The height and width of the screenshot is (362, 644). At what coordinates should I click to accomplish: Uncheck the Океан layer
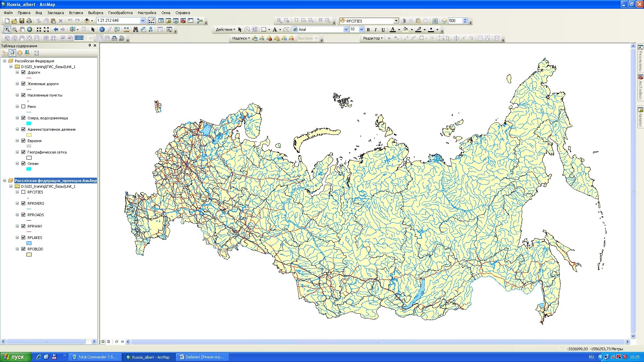[x=23, y=164]
